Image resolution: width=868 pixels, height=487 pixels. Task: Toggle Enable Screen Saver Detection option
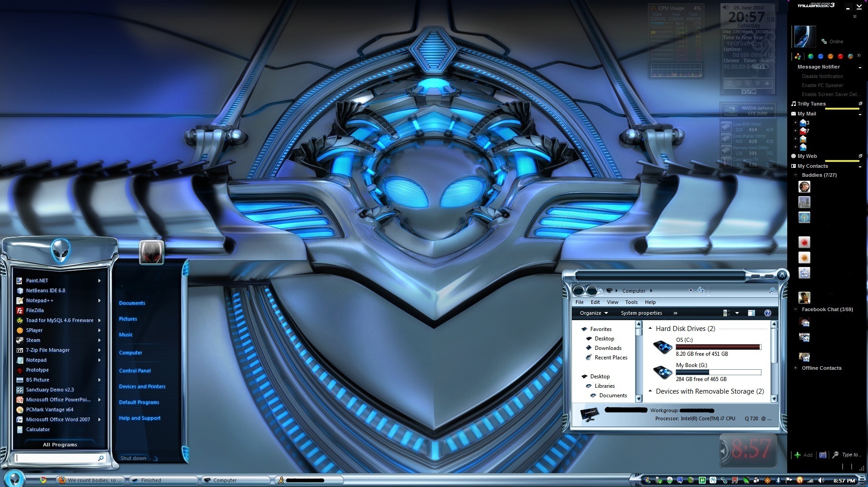pyautogui.click(x=831, y=95)
